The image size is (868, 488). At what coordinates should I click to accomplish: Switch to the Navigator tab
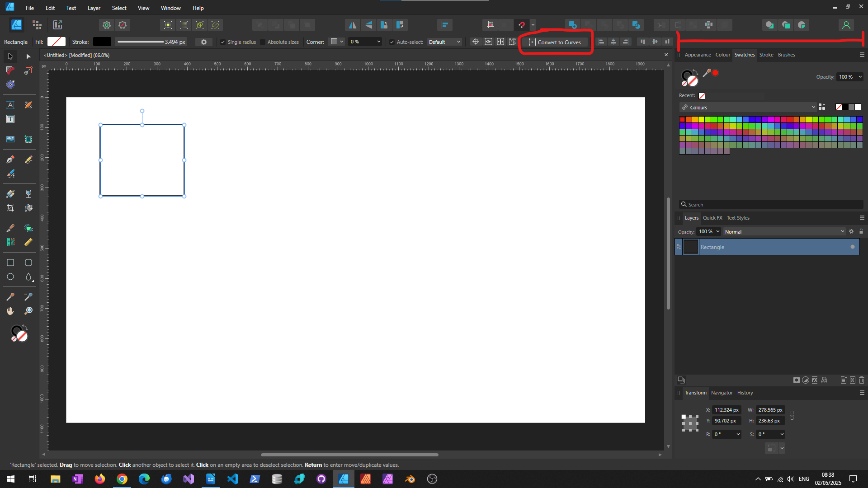[722, 393]
